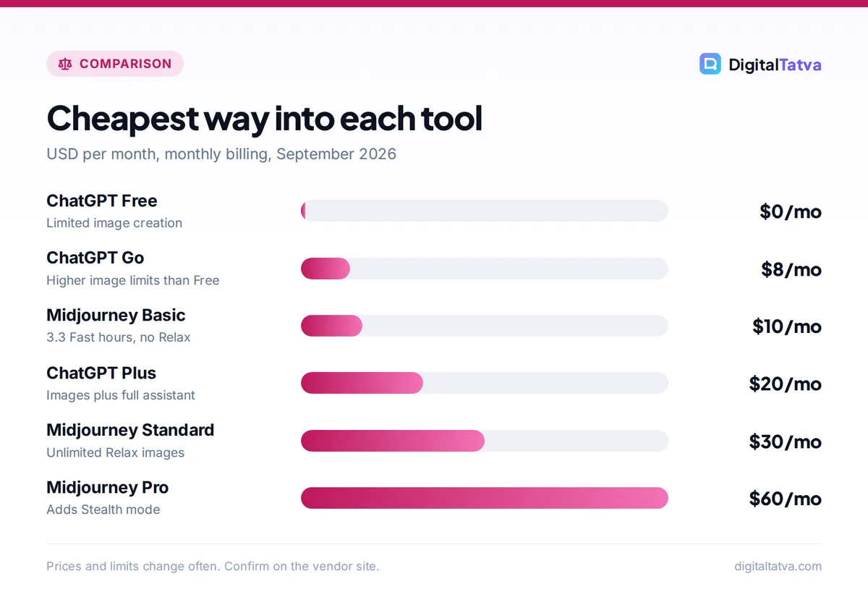Open the digitaltatva.com footer link
This screenshot has width=868, height=608.
[778, 566]
